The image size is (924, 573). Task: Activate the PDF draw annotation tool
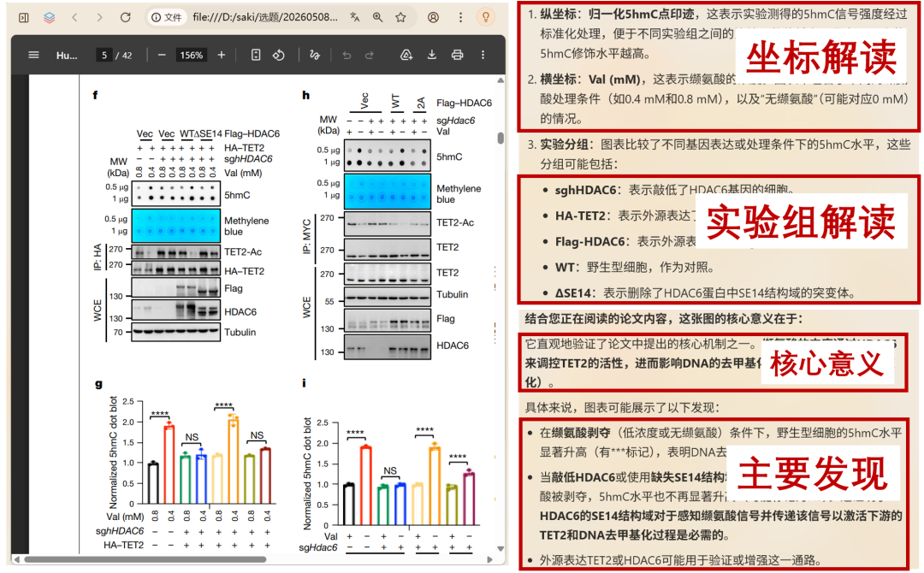click(x=315, y=55)
